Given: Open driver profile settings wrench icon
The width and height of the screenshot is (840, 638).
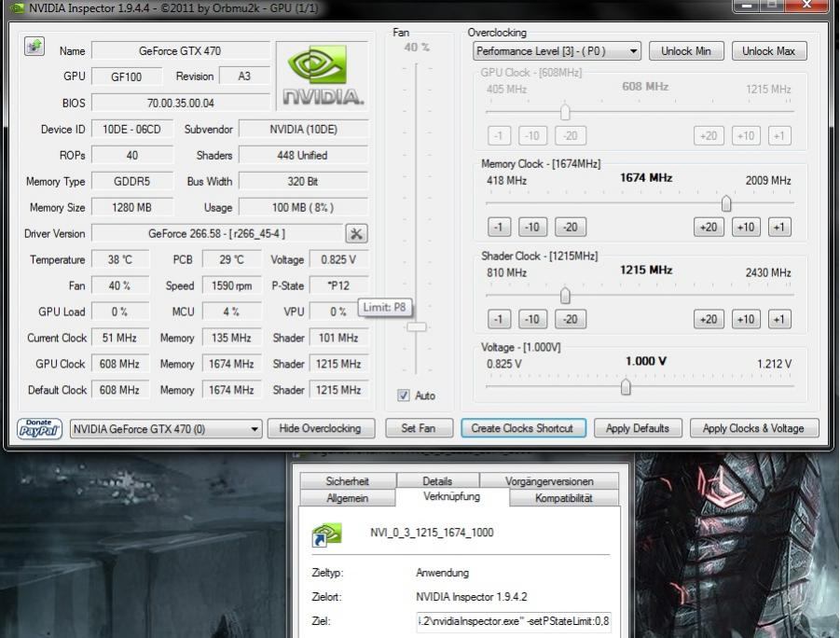Looking at the screenshot, I should (356, 234).
